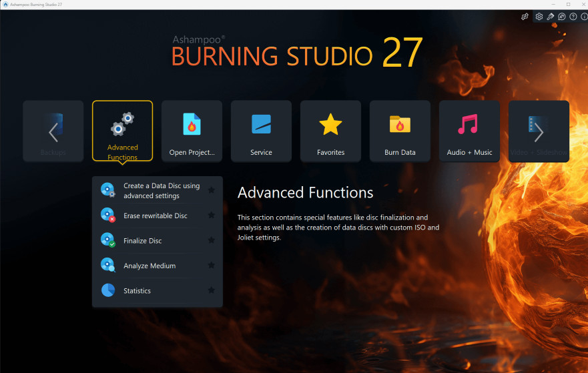This screenshot has height=373, width=588.
Task: Select the Burn Data folder tile
Action: tap(400, 131)
